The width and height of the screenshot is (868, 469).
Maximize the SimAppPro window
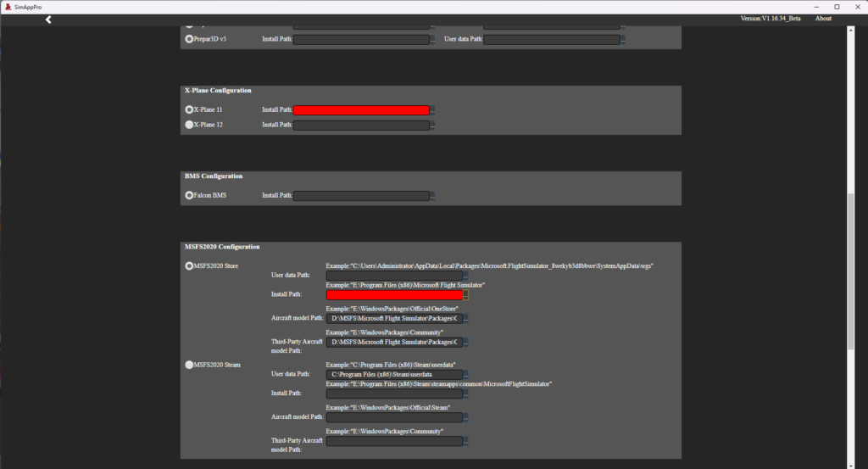click(837, 7)
